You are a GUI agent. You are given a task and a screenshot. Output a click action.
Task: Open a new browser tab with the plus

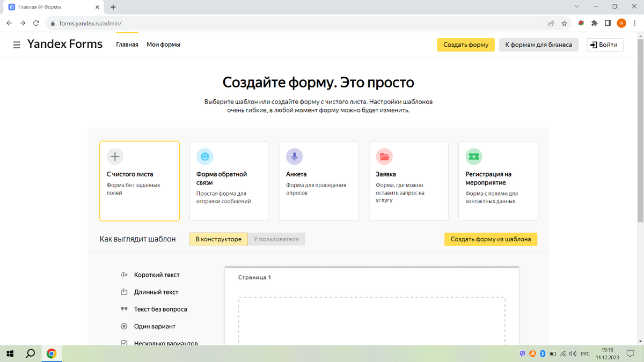113,8
